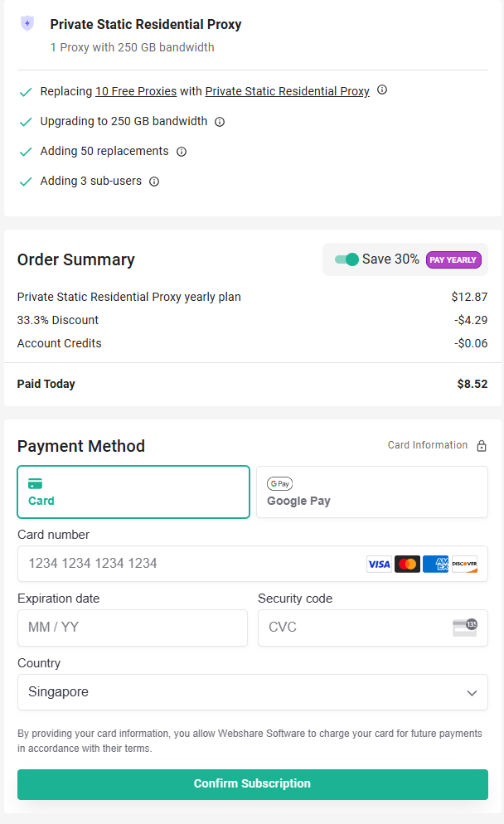Click the shield icon beside Private Static Residential Proxy

click(27, 24)
